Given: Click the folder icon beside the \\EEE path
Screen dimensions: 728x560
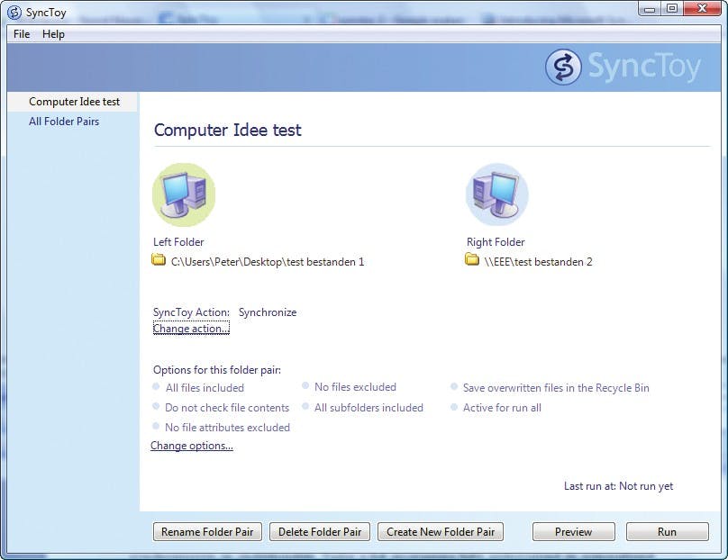Looking at the screenshot, I should [x=472, y=260].
